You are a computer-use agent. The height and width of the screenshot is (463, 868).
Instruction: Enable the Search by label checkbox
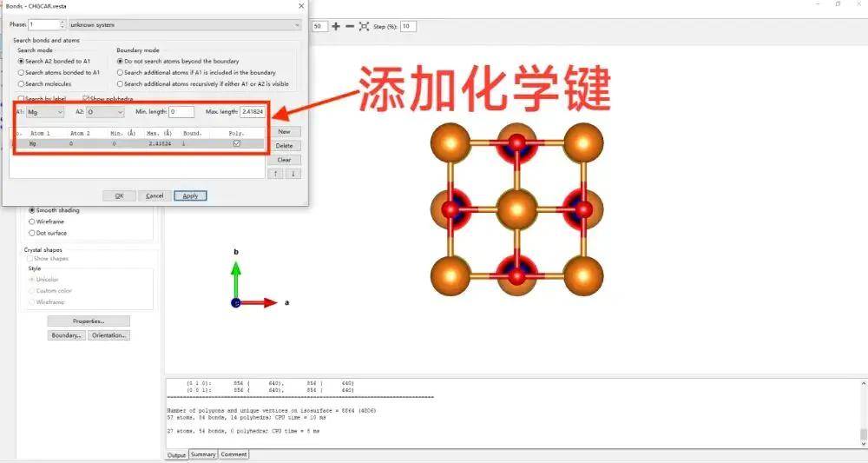tap(22, 99)
